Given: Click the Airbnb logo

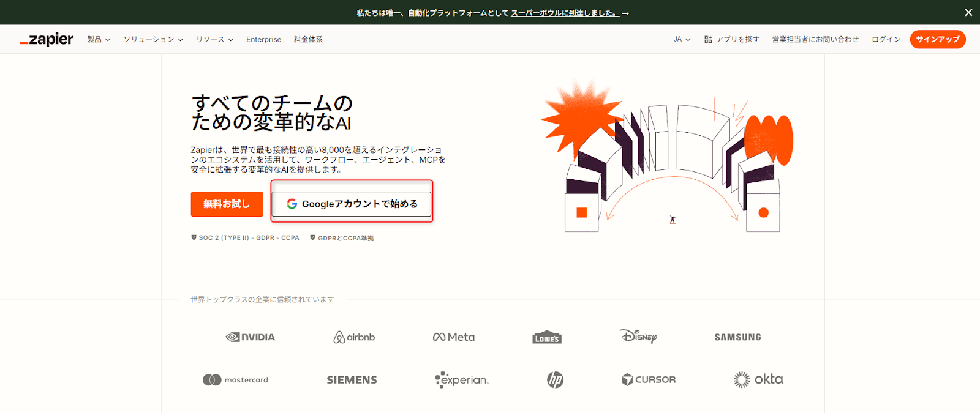Looking at the screenshot, I should point(354,337).
